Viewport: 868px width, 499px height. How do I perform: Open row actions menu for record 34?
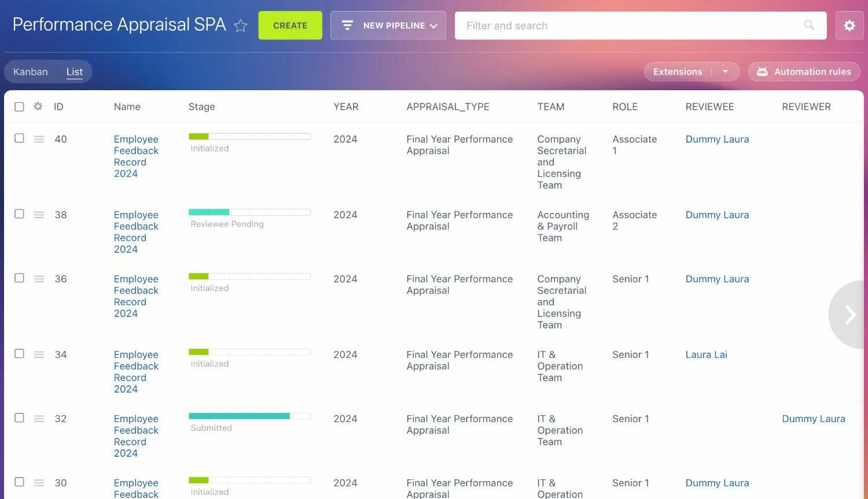click(39, 355)
